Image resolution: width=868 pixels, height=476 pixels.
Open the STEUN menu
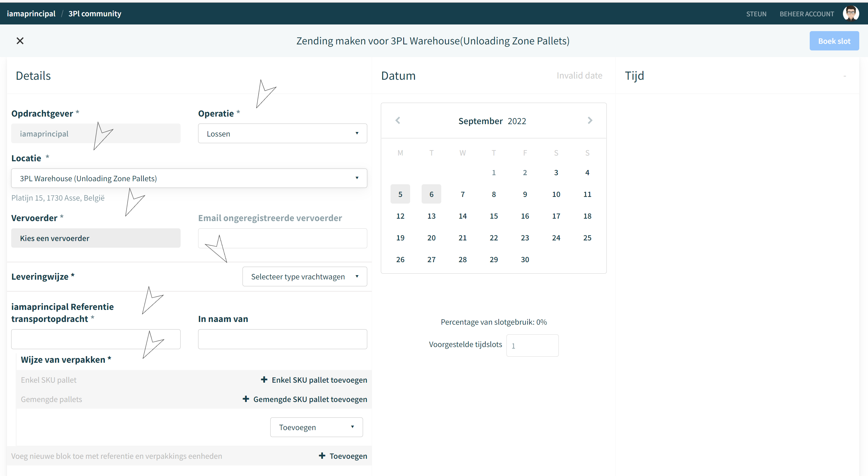point(756,14)
